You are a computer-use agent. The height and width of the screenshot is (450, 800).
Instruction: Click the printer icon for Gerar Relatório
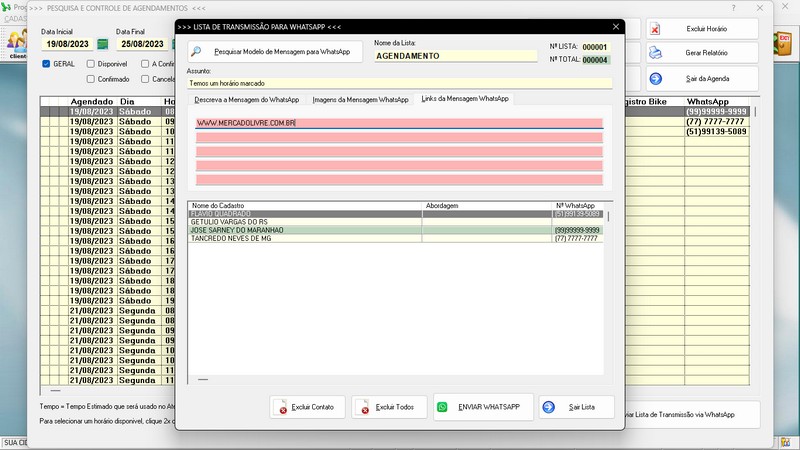[x=656, y=54]
